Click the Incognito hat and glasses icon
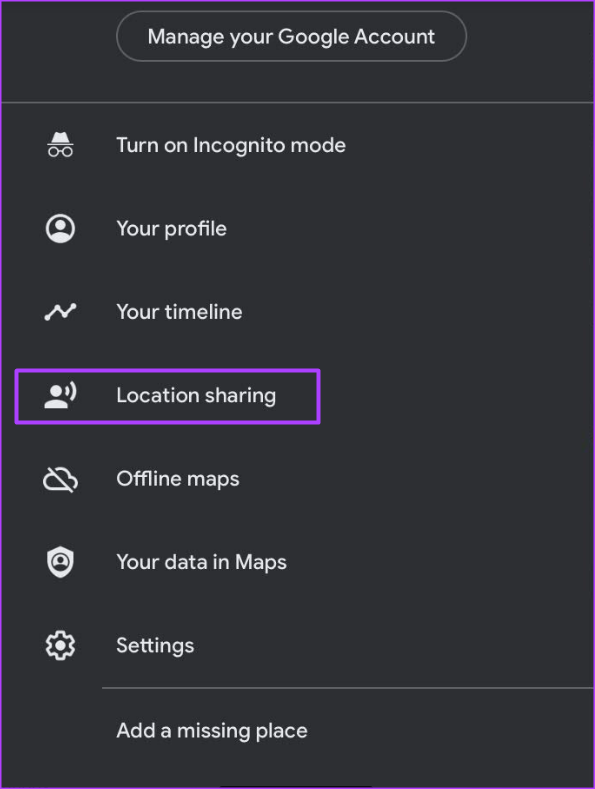This screenshot has height=789, width=595. coord(60,145)
